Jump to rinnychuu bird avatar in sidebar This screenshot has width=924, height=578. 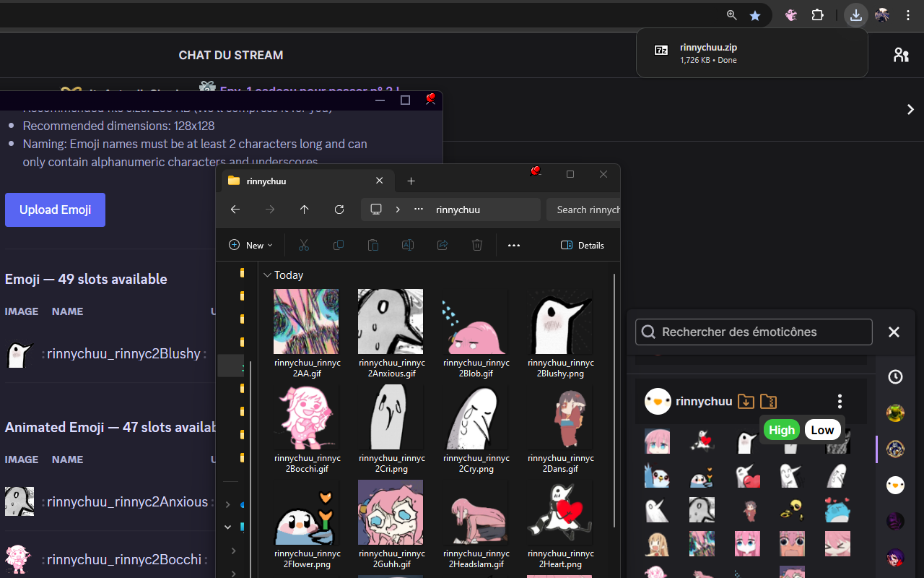coord(895,485)
